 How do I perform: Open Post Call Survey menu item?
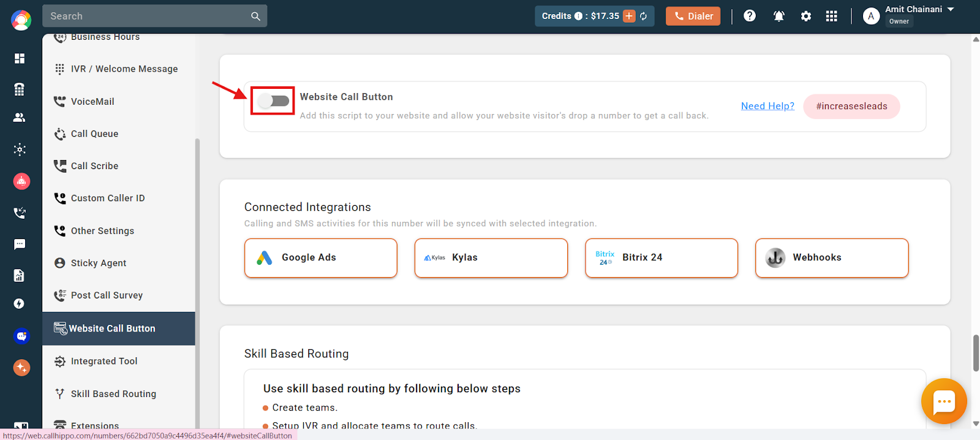(x=119, y=295)
